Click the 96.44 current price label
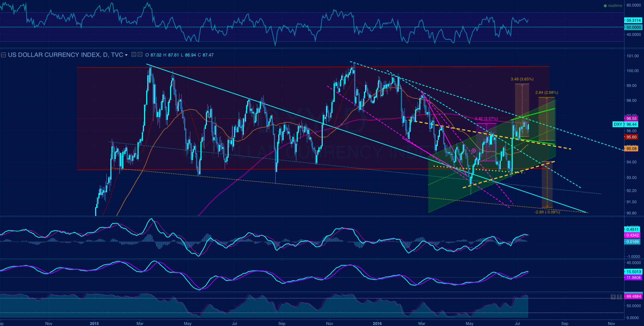 [632, 124]
